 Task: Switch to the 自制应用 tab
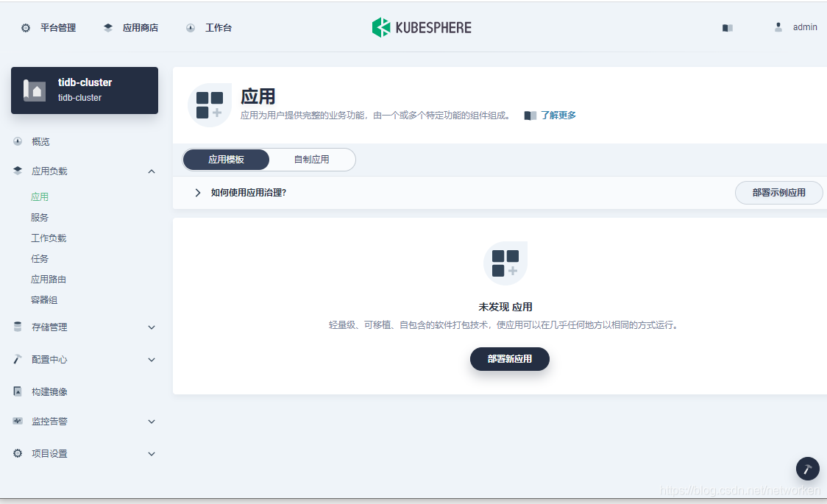312,160
